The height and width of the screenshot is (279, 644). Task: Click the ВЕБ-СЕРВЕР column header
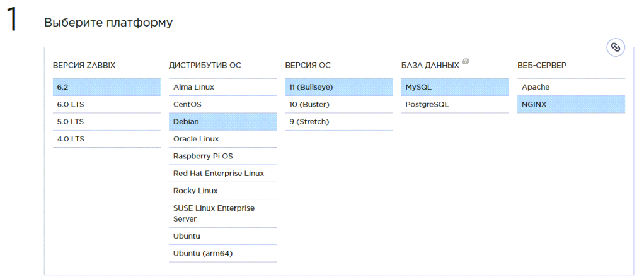coord(542,66)
